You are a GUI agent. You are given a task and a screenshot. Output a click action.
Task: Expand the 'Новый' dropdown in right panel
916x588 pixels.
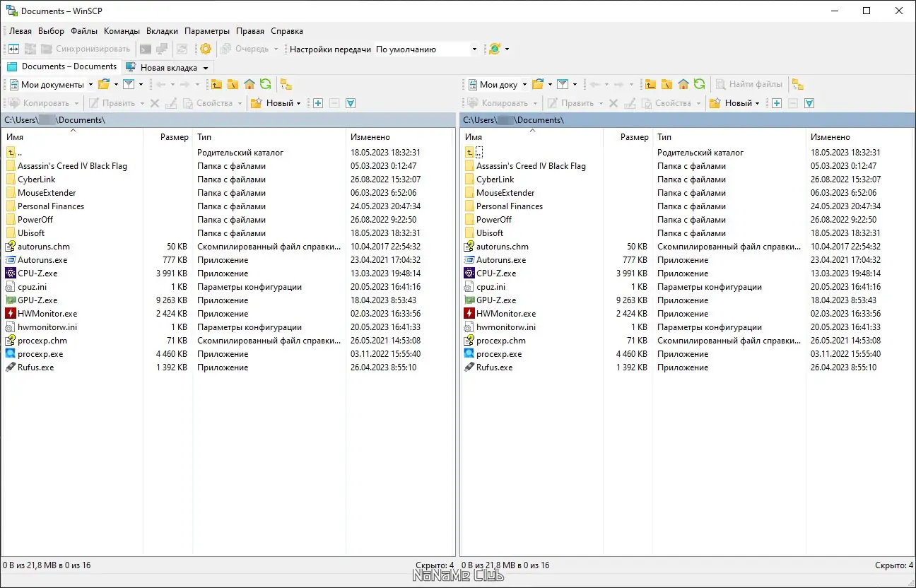tap(758, 103)
